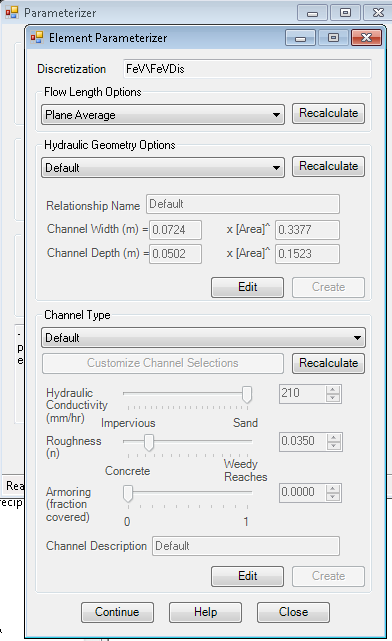Click the Armoring slider handle
This screenshot has height=641, width=392.
[x=128, y=493]
